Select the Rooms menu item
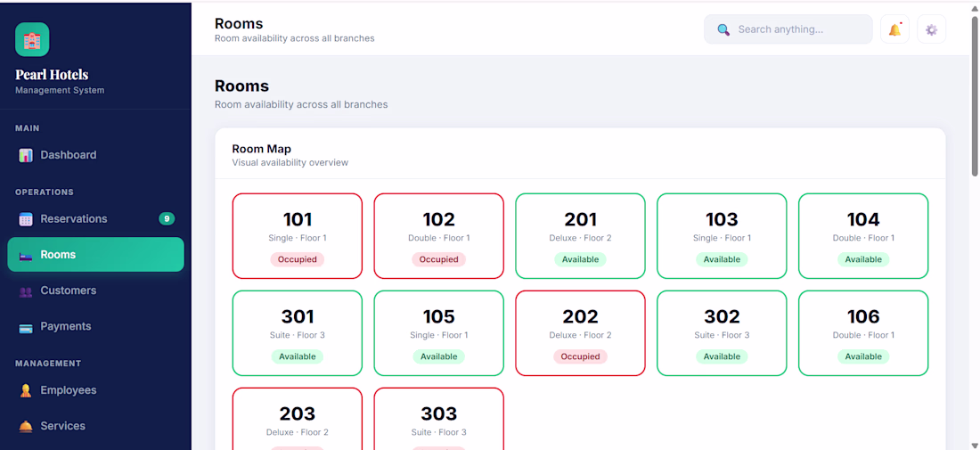 (x=95, y=254)
